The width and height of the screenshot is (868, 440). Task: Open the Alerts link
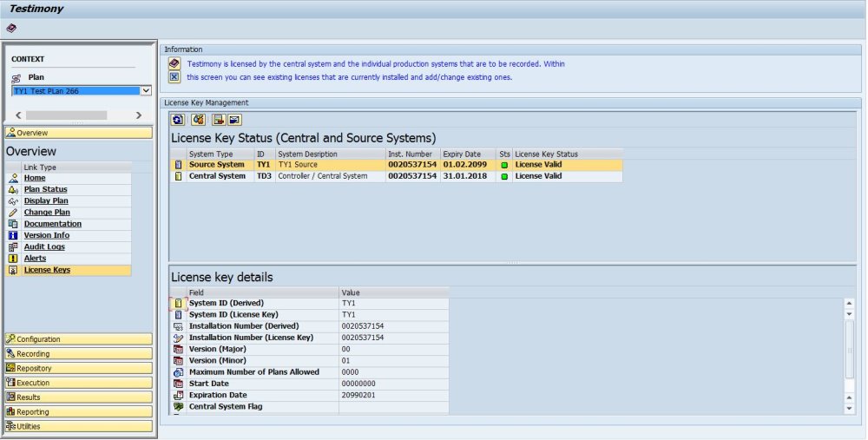pyautogui.click(x=35, y=259)
